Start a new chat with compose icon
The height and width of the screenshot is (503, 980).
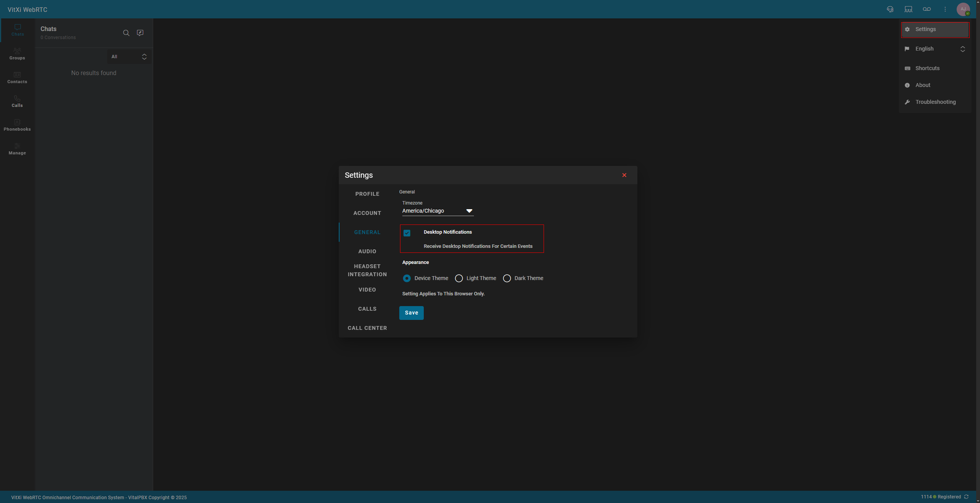[140, 33]
